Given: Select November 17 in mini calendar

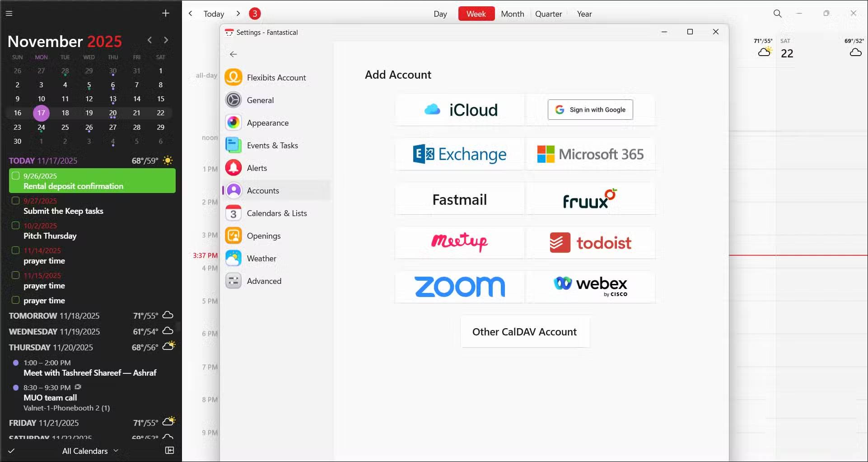Looking at the screenshot, I should [x=41, y=113].
